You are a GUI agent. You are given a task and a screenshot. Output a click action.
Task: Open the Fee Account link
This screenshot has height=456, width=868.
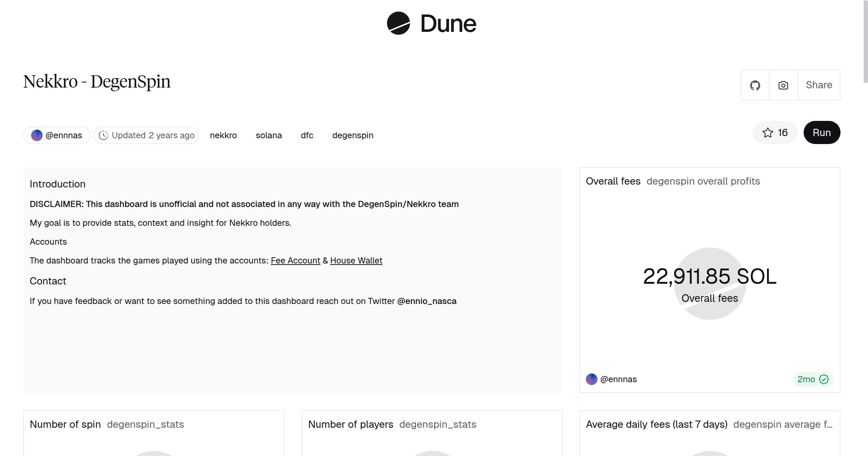pyautogui.click(x=295, y=261)
